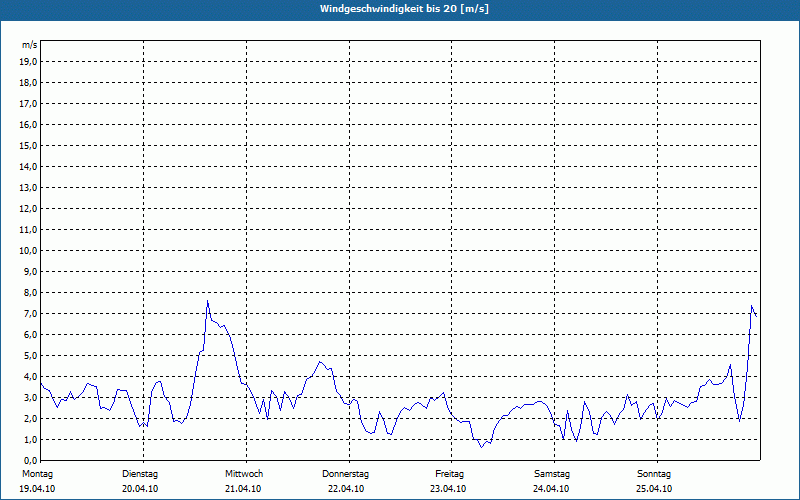800x500 pixels.
Task: Click the '5,0' y-axis label
Action: pos(31,356)
